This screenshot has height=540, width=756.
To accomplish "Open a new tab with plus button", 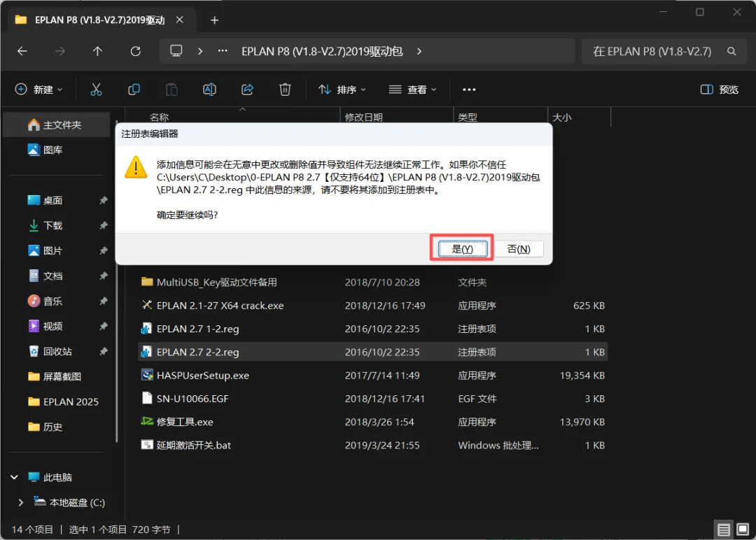I will point(215,20).
